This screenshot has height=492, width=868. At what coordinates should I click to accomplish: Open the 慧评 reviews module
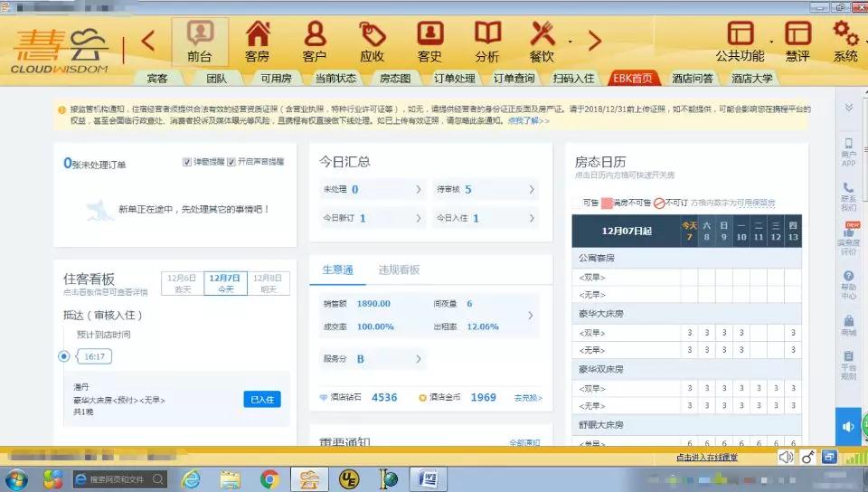tap(797, 43)
